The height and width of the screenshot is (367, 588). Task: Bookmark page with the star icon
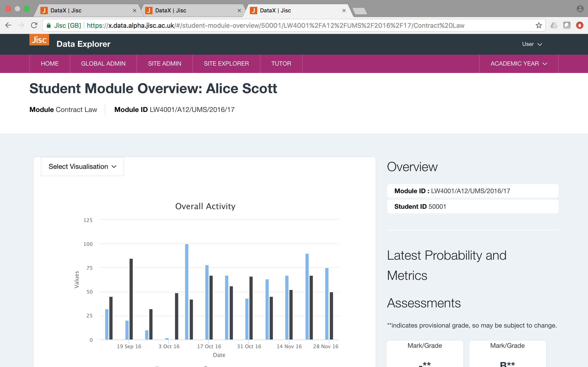point(539,25)
